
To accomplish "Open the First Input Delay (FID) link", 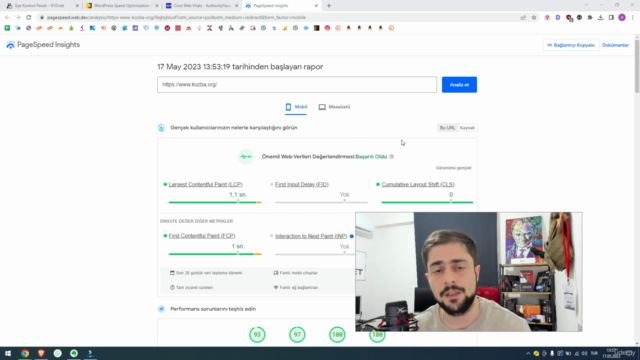I will click(x=302, y=184).
